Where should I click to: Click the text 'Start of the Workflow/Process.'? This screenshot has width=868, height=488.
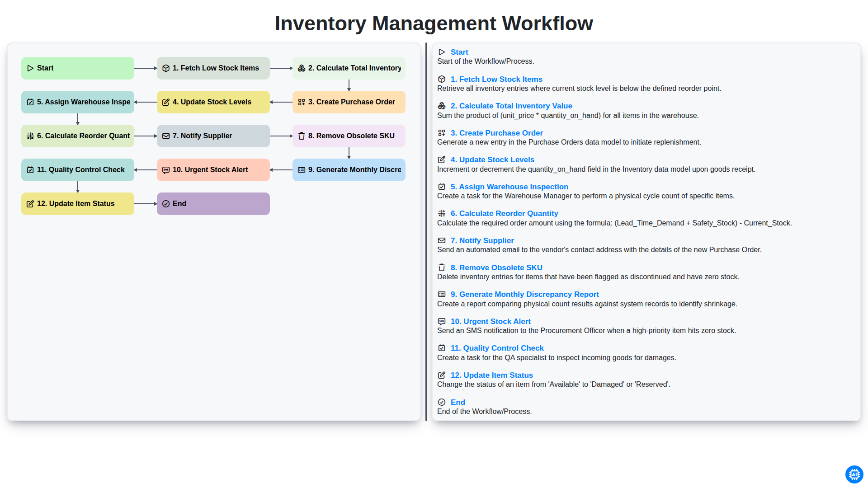click(486, 61)
